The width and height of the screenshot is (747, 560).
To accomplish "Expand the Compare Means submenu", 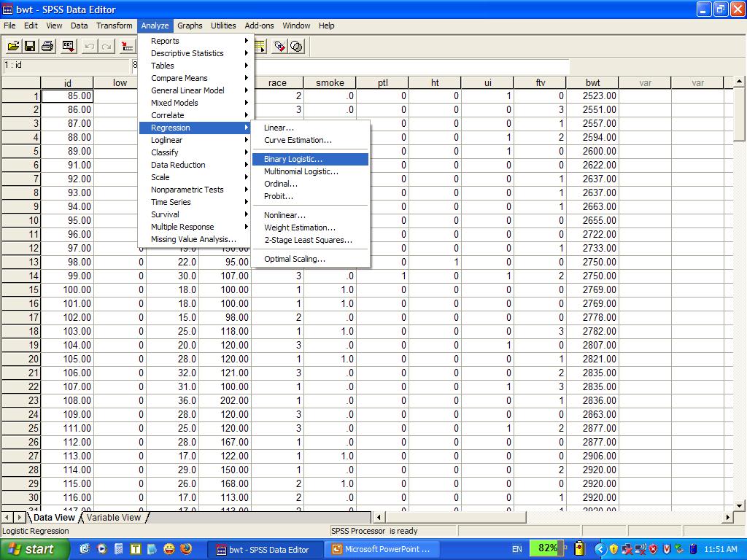I will pos(196,78).
